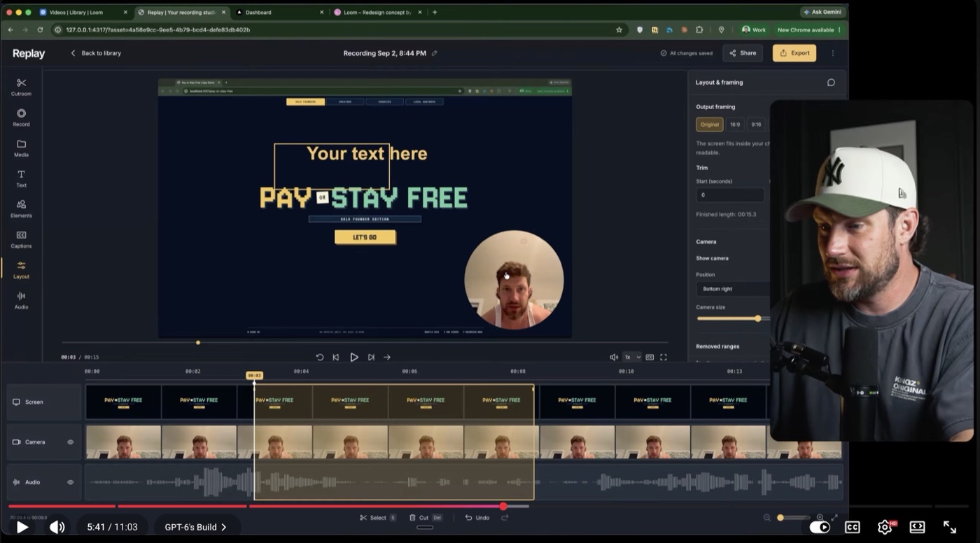Click the Undo button
The image size is (980, 543).
click(477, 518)
